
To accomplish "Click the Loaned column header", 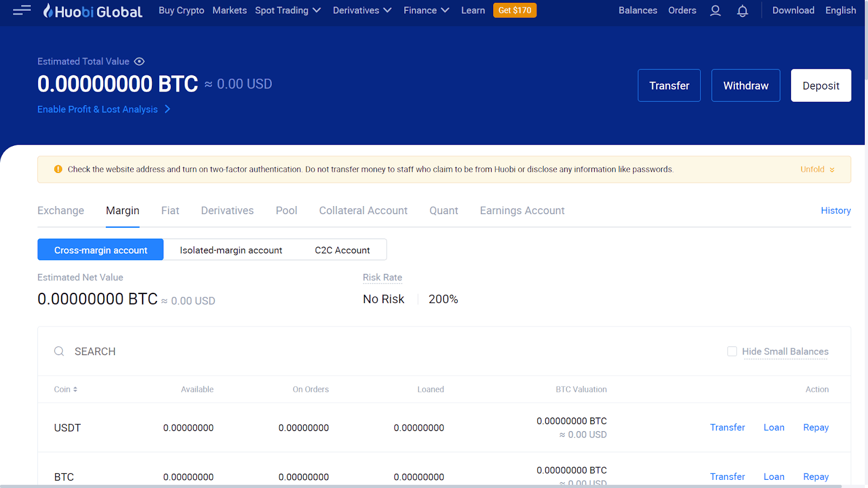I will pos(431,389).
